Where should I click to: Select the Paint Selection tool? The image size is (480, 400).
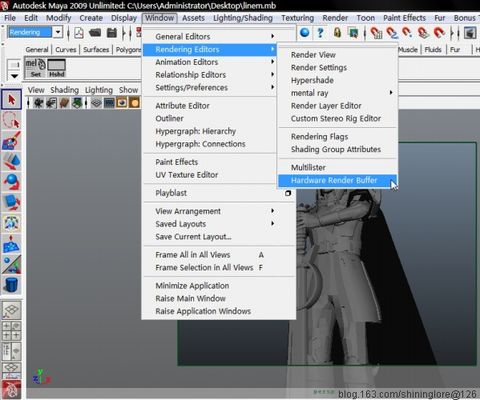coord(12,140)
